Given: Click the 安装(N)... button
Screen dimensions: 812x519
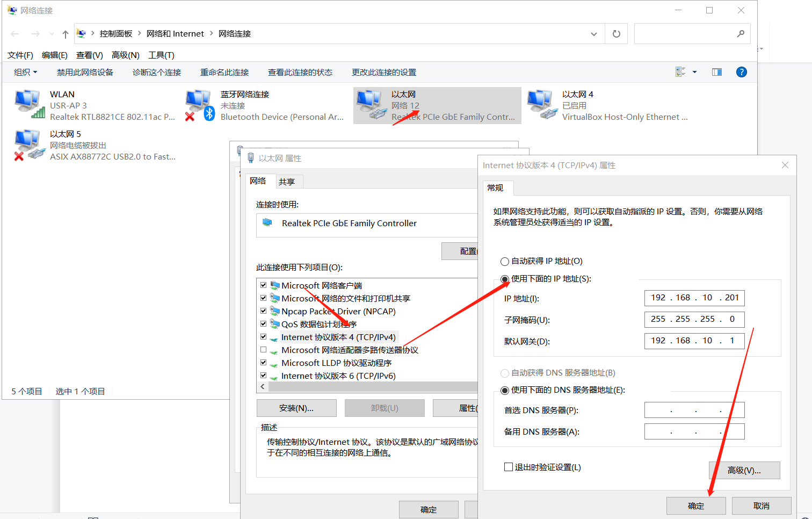Looking at the screenshot, I should pyautogui.click(x=296, y=408).
